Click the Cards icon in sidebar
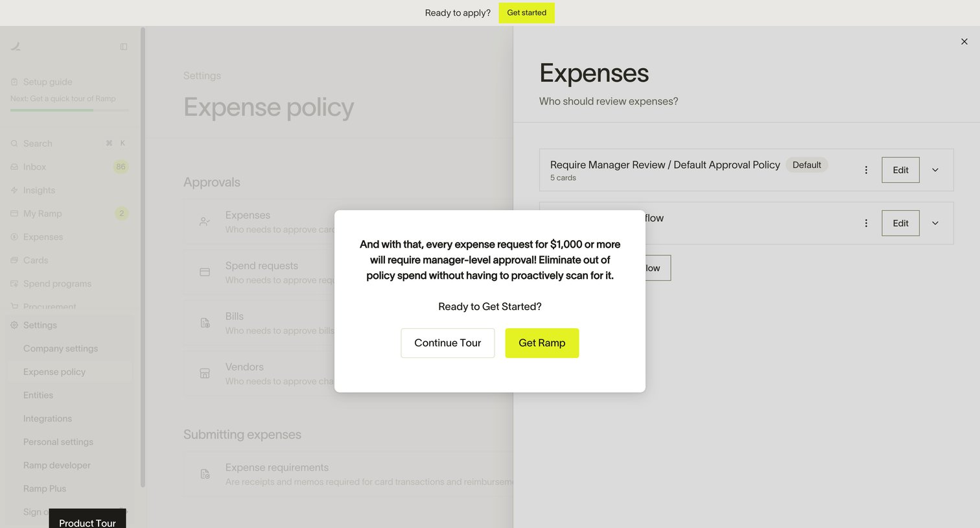The height and width of the screenshot is (528, 980). pos(14,260)
